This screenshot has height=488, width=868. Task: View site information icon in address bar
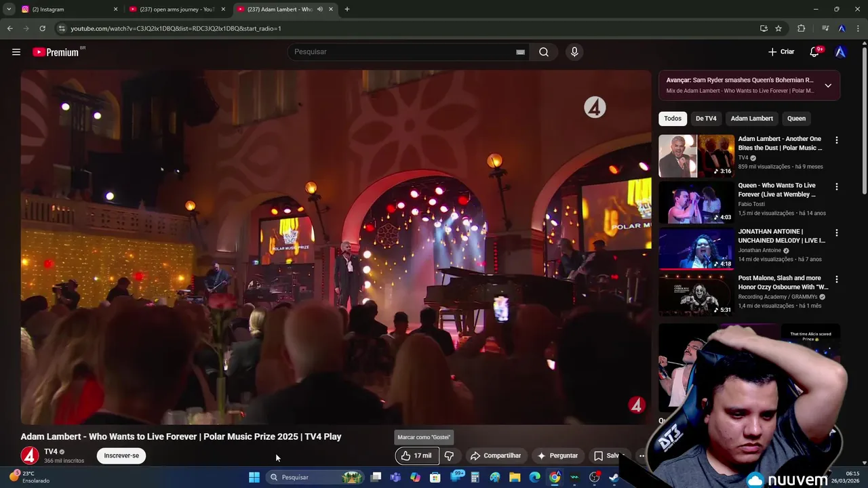coord(62,28)
